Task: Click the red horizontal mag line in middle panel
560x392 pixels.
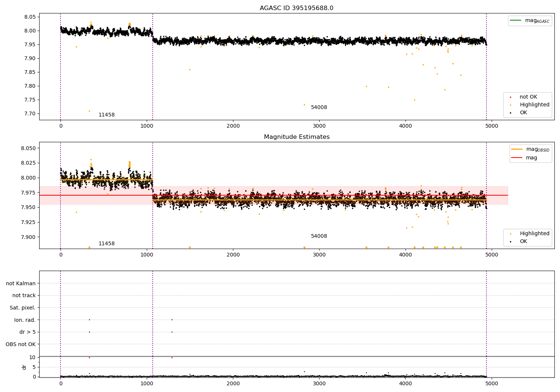Action: pyautogui.click(x=273, y=195)
